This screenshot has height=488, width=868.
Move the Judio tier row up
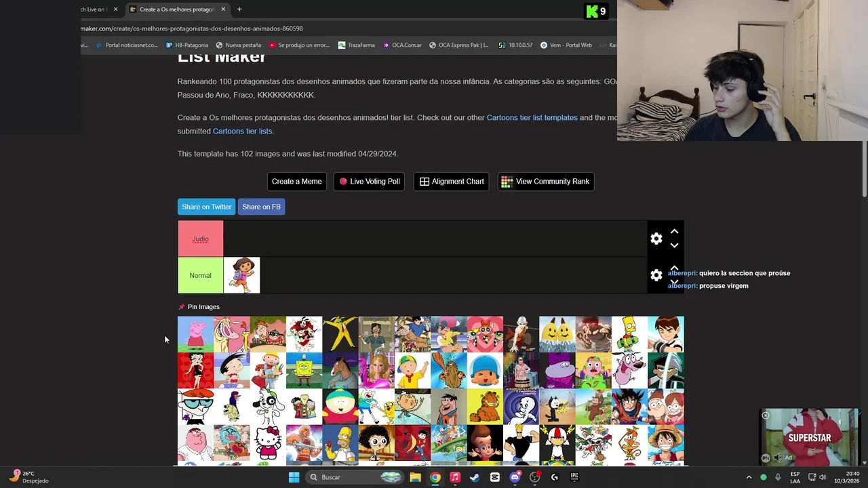click(x=674, y=232)
